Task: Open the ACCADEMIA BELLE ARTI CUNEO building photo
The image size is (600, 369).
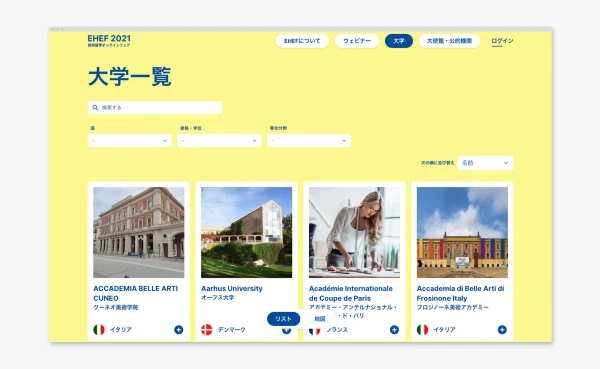Action: (x=139, y=232)
